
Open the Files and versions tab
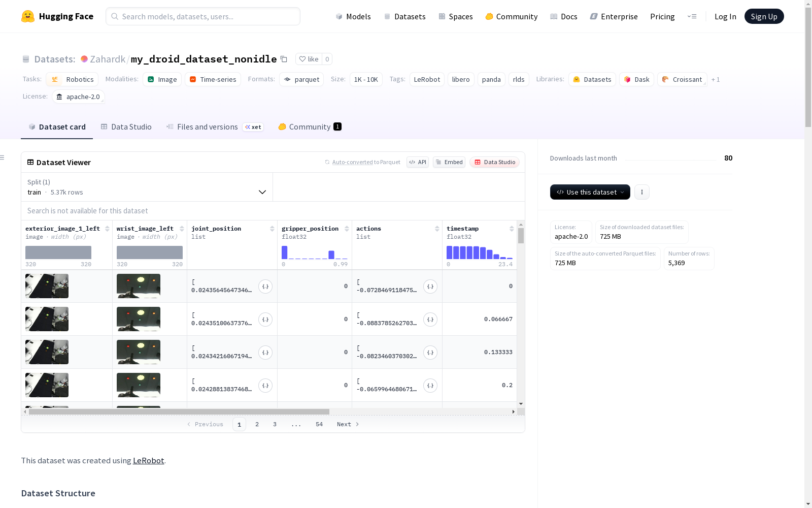coord(215,127)
